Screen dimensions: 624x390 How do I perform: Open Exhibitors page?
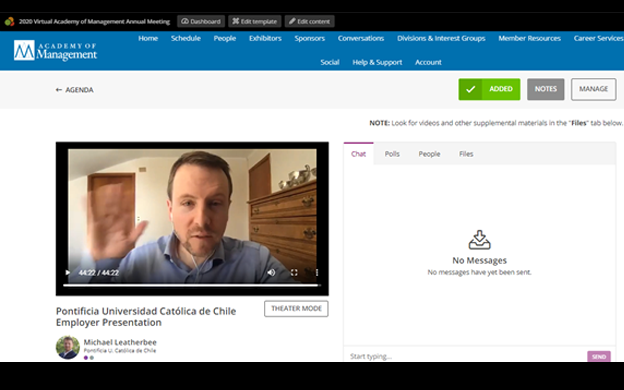pos(265,38)
